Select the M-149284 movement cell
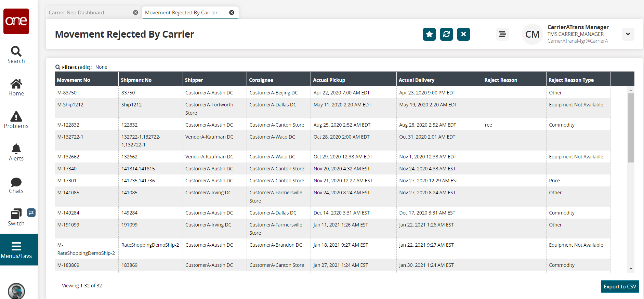 (87, 212)
